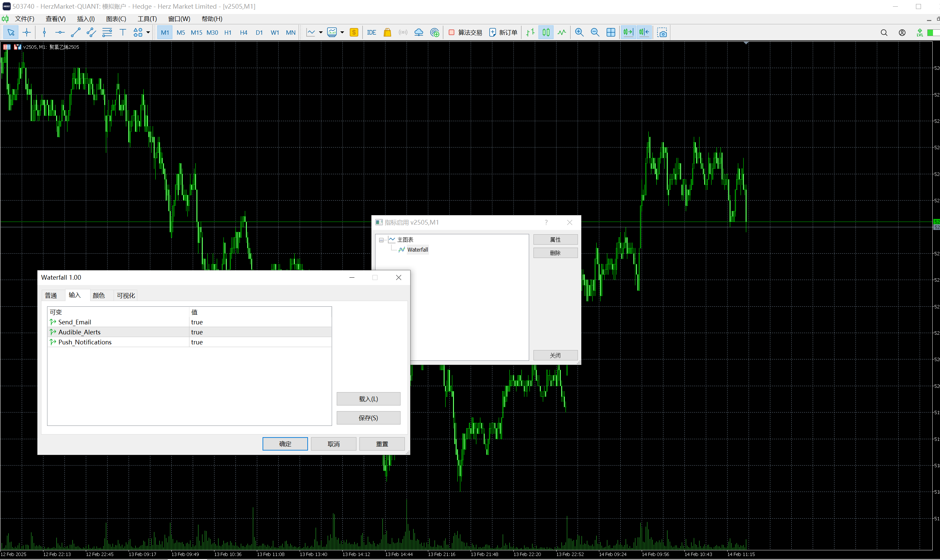Screen dimensions: 940x560
Task: Toggle the algo trading button
Action: (465, 32)
